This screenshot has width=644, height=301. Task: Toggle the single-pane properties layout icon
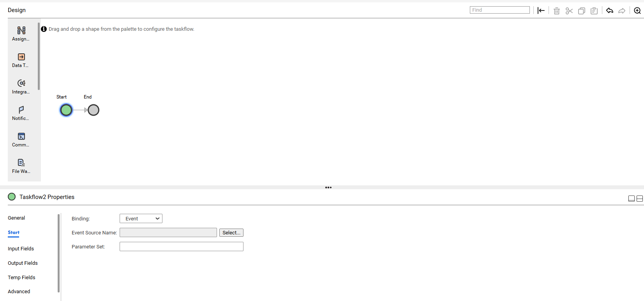click(632, 199)
